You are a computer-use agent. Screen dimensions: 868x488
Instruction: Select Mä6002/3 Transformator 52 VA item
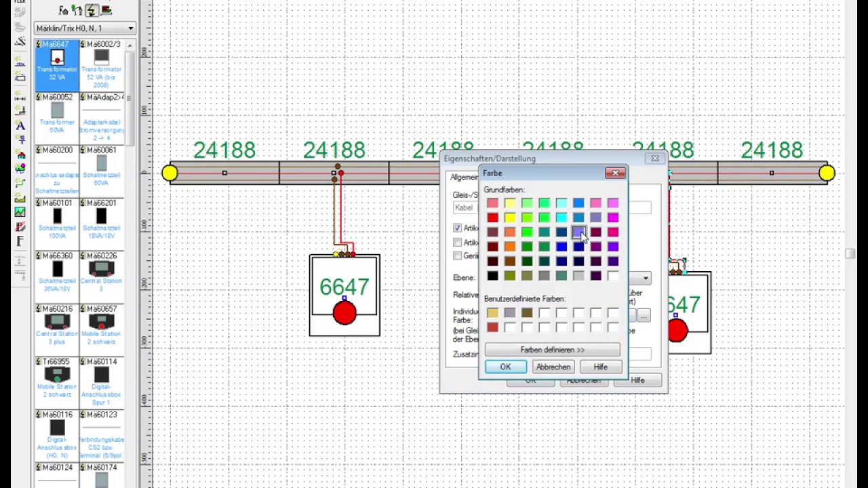point(102,66)
